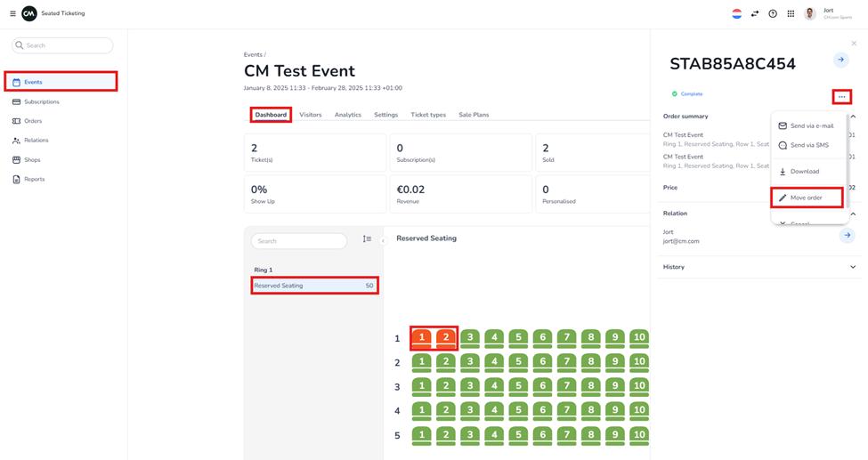Collapse the Relation section chevron
Screen dimensions: 868x460
[x=853, y=214]
